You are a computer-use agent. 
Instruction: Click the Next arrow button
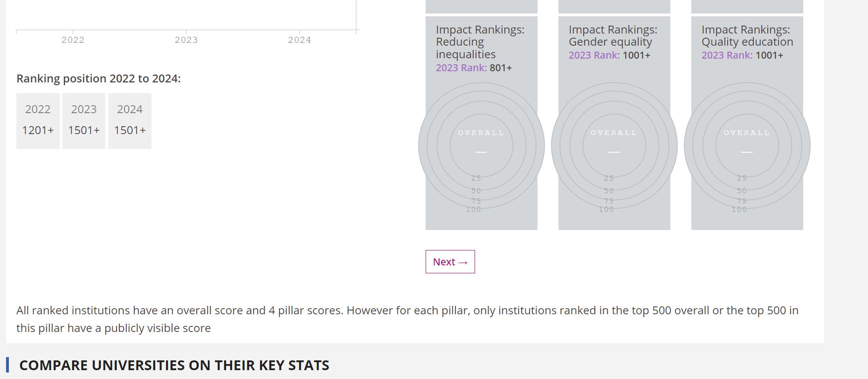point(450,262)
